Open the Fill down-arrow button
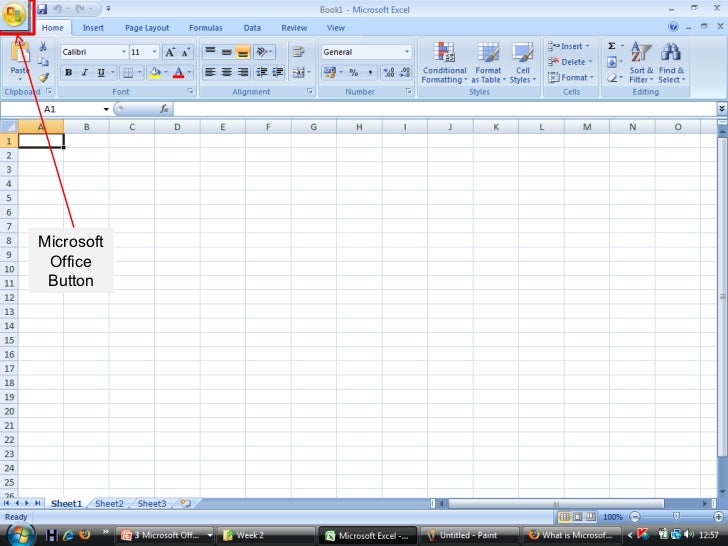The height and width of the screenshot is (546, 728). coord(614,62)
